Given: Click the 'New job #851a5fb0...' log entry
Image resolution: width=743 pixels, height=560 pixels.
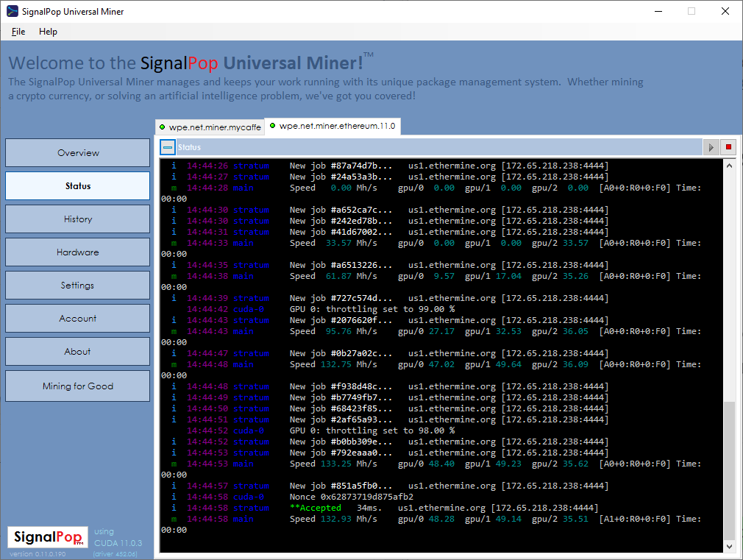Looking at the screenshot, I should (341, 486).
